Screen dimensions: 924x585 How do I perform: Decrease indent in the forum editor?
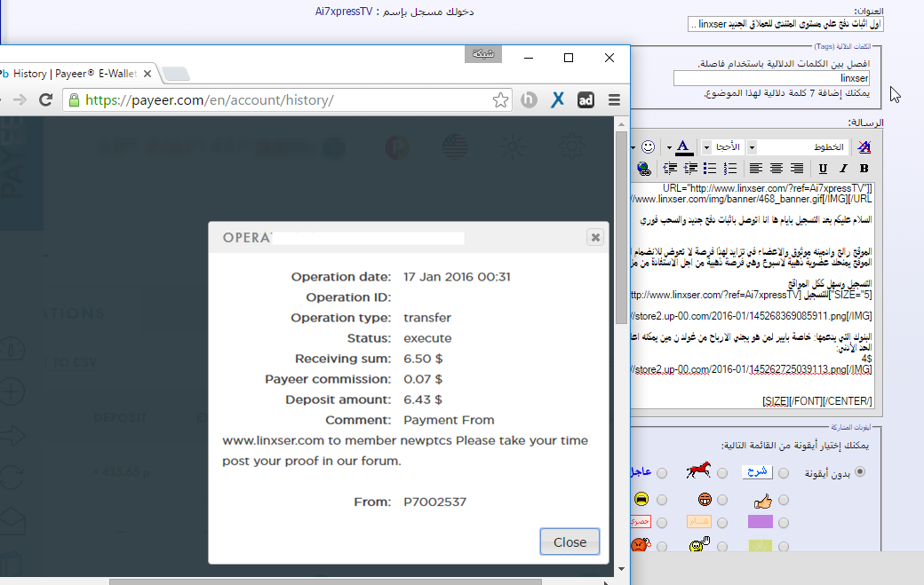point(690,169)
